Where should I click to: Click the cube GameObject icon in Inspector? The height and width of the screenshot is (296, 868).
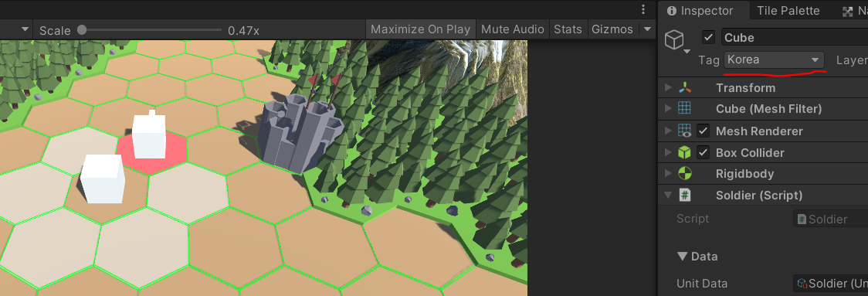tap(674, 39)
